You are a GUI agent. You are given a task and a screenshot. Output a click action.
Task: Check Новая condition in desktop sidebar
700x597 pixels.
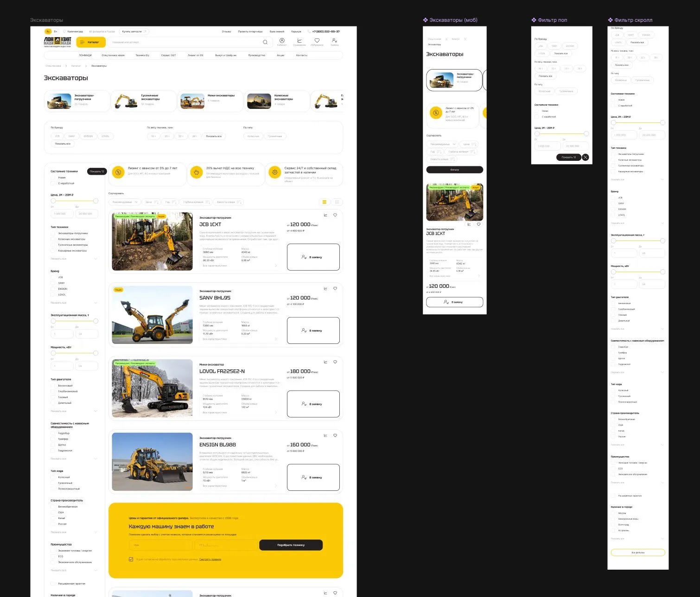point(53,178)
